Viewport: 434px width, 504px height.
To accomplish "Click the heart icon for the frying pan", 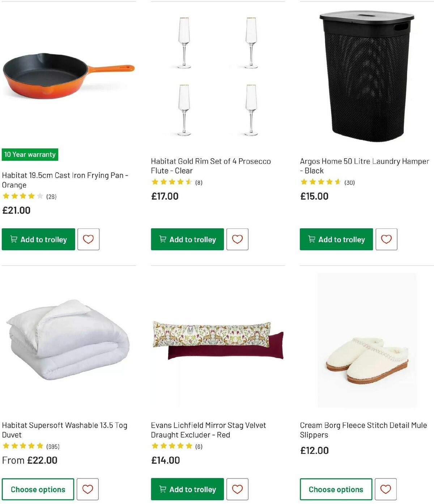I will pyautogui.click(x=88, y=239).
